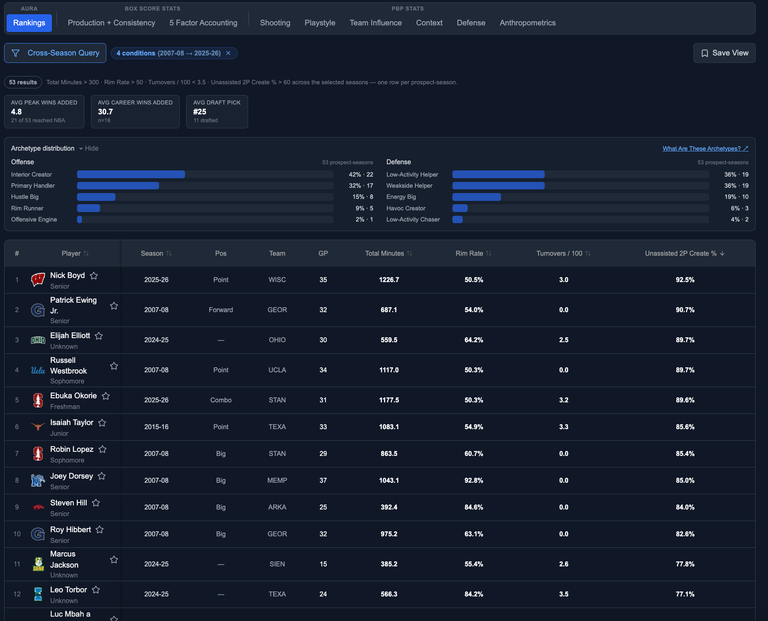The width and height of the screenshot is (768, 621).
Task: Click Team column header
Action: point(277,254)
